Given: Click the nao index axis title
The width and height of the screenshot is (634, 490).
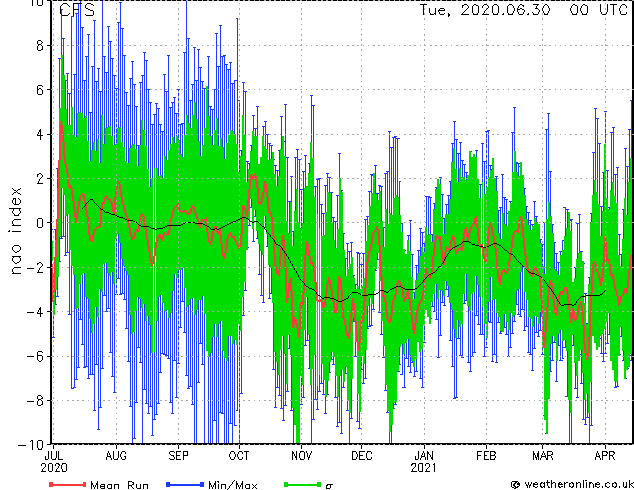Looking at the screenshot, I should click(x=15, y=230).
